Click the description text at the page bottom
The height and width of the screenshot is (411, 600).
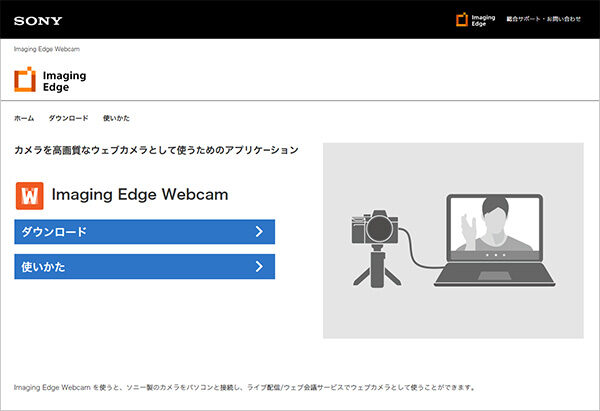point(245,387)
